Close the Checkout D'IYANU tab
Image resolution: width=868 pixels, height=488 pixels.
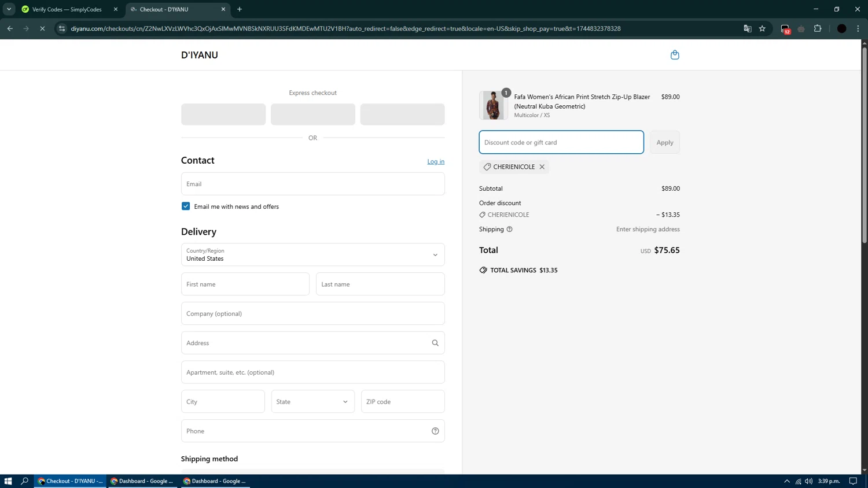click(x=223, y=9)
